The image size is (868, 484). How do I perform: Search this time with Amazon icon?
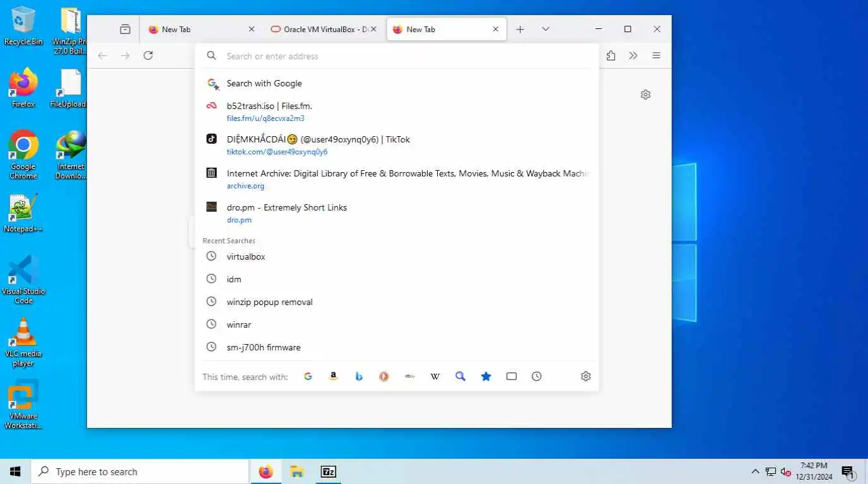click(334, 376)
